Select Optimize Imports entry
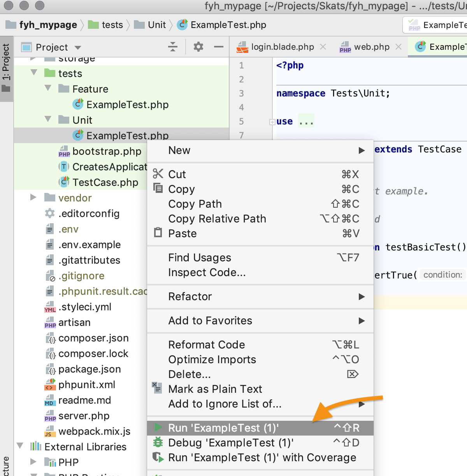467x476 pixels. [x=260, y=359]
